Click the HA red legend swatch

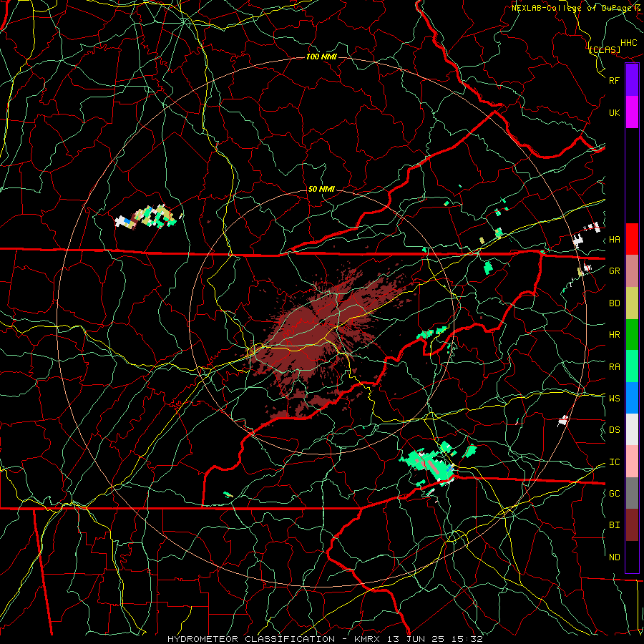[632, 239]
